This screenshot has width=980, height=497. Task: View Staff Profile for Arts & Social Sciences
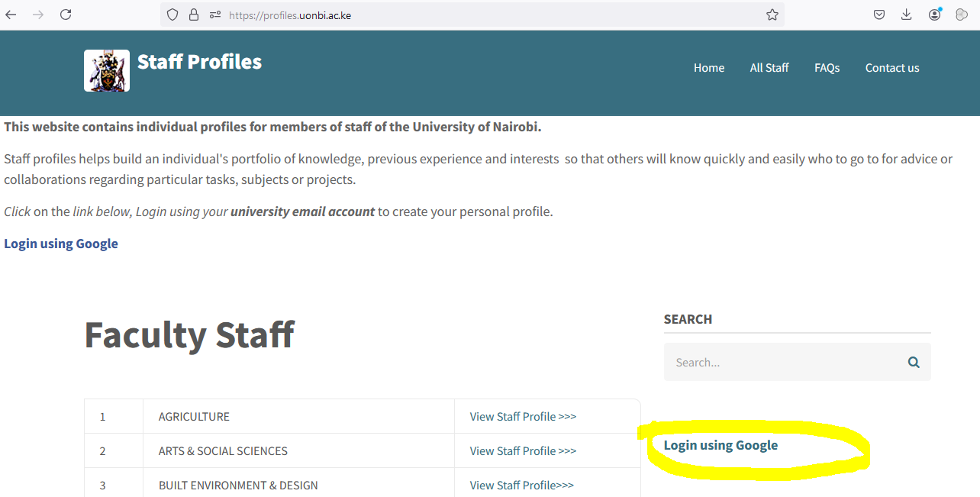[x=523, y=451]
